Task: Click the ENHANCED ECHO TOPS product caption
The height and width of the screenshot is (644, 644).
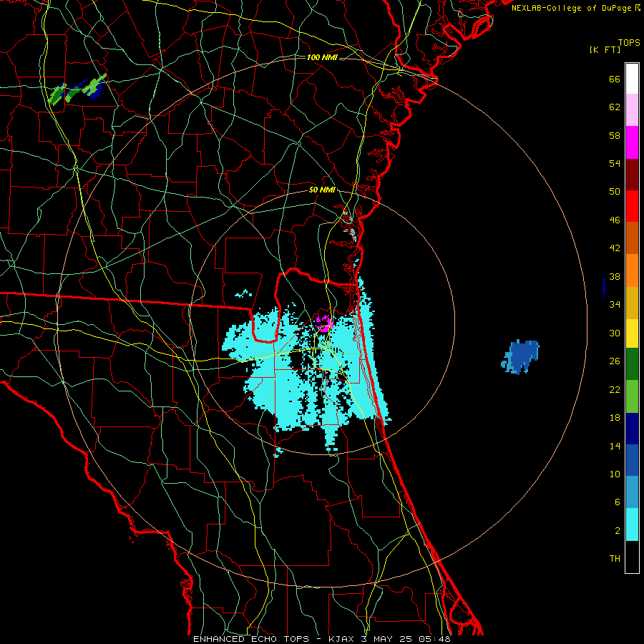Action: click(251, 639)
